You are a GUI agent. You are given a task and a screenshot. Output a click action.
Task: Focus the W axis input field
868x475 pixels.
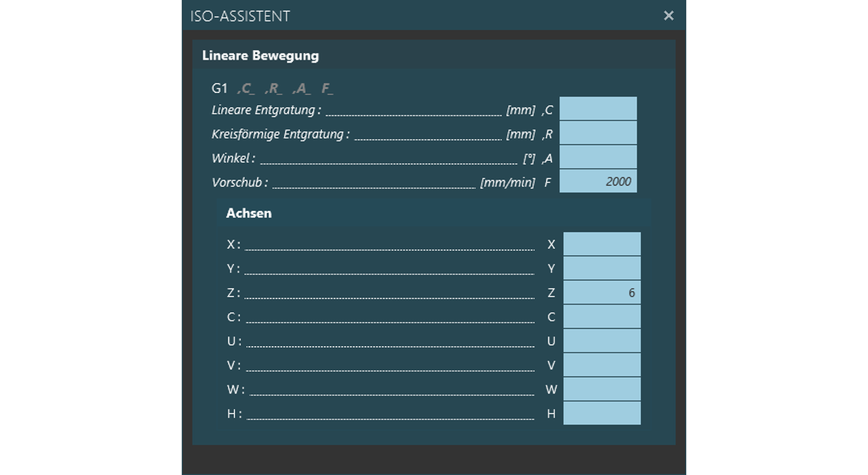point(601,389)
